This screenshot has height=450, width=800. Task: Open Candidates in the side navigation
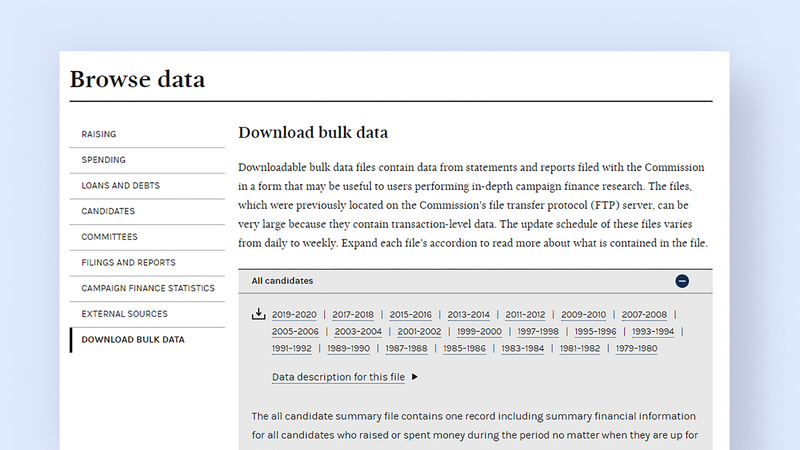pos(108,212)
